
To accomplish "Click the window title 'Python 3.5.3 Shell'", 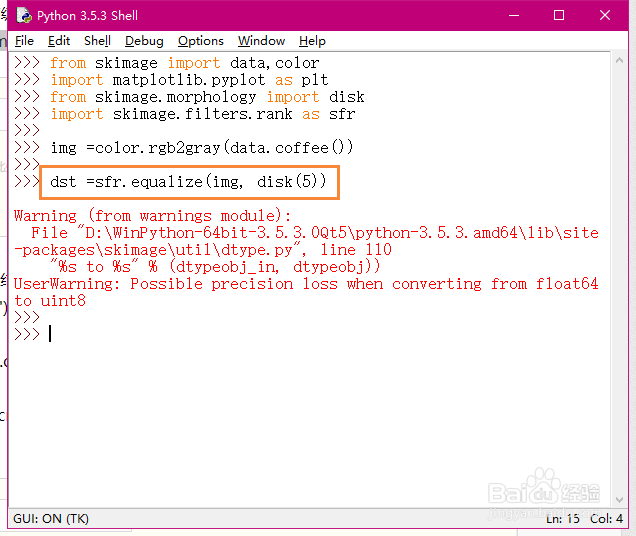I will (x=87, y=16).
